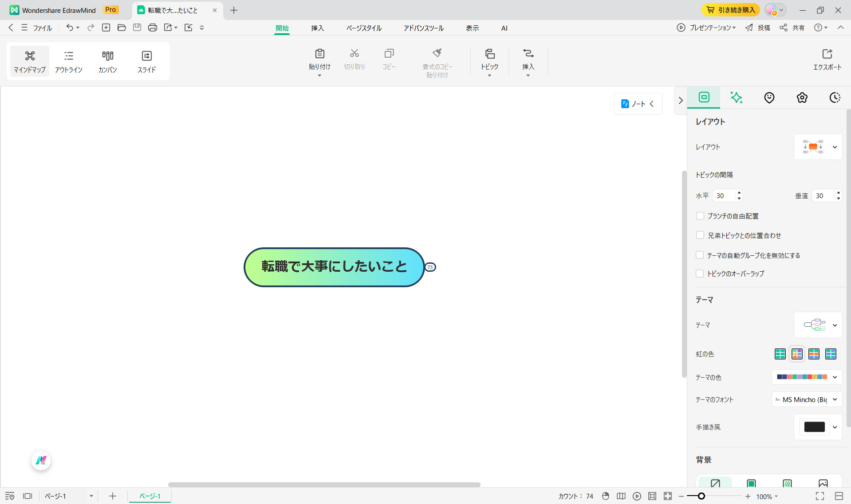This screenshot has height=504, width=851.
Task: Open the AI assistant panel icon
Action: tap(736, 98)
